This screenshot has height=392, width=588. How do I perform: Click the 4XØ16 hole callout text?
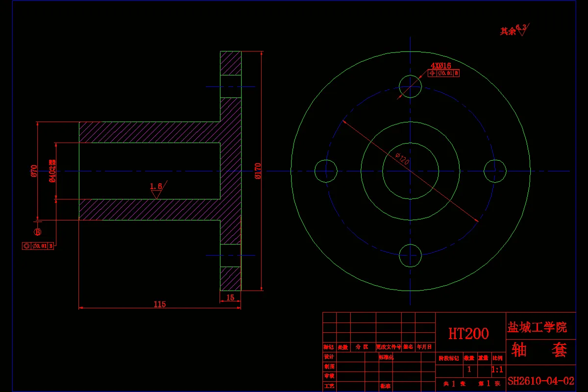click(x=441, y=65)
